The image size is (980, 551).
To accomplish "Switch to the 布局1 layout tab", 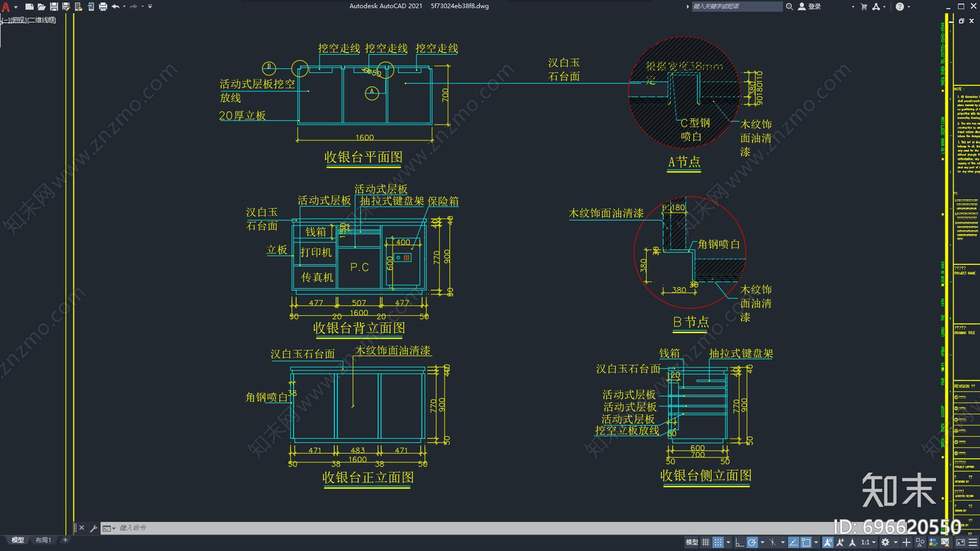I will point(43,540).
